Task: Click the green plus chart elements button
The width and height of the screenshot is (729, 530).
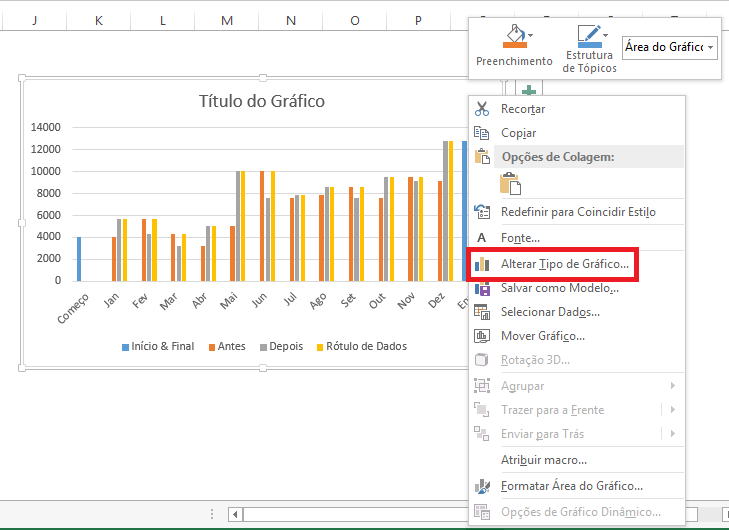Action: click(529, 90)
